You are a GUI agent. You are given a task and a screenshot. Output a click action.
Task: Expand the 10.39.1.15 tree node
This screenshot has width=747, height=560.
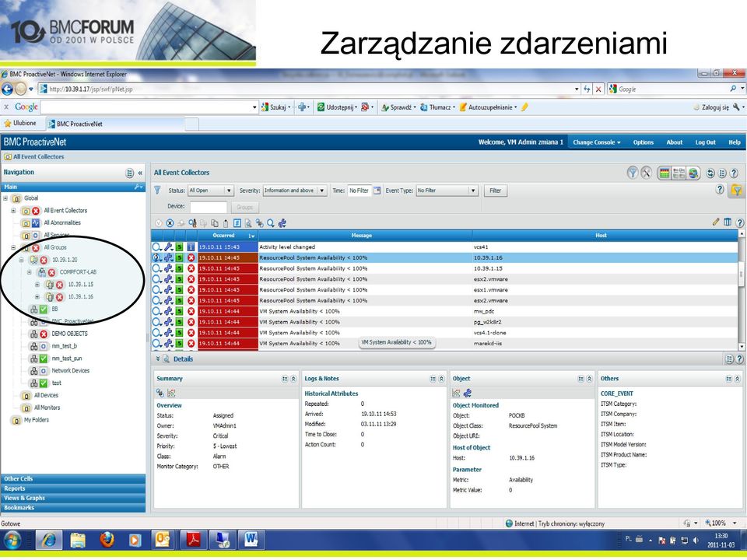(x=37, y=285)
